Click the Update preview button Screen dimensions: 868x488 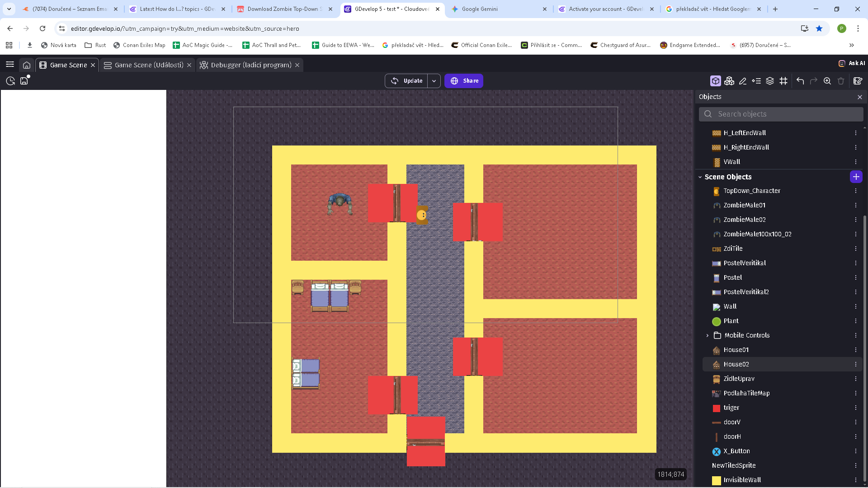[x=406, y=81]
